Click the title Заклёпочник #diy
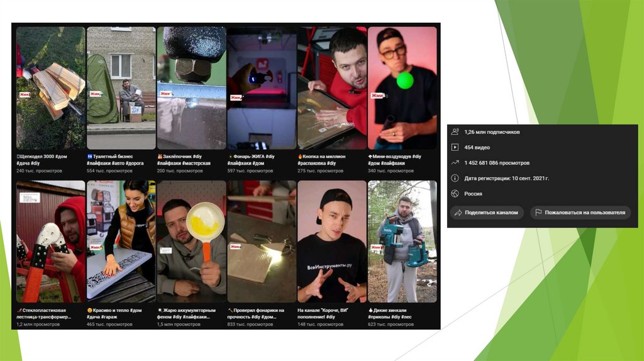 [x=184, y=160]
